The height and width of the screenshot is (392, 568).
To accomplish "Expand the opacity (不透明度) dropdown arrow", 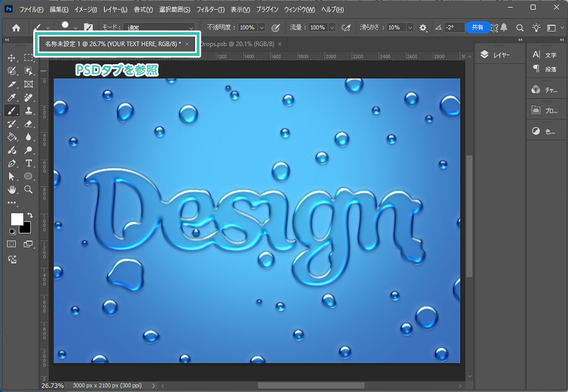I will [x=262, y=28].
